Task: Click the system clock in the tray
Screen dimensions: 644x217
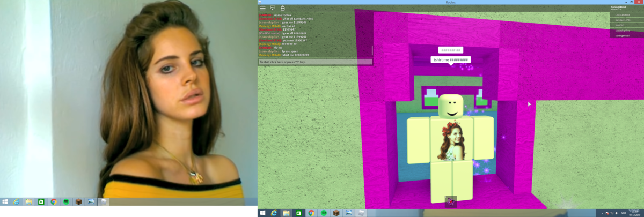Action: 634,213
